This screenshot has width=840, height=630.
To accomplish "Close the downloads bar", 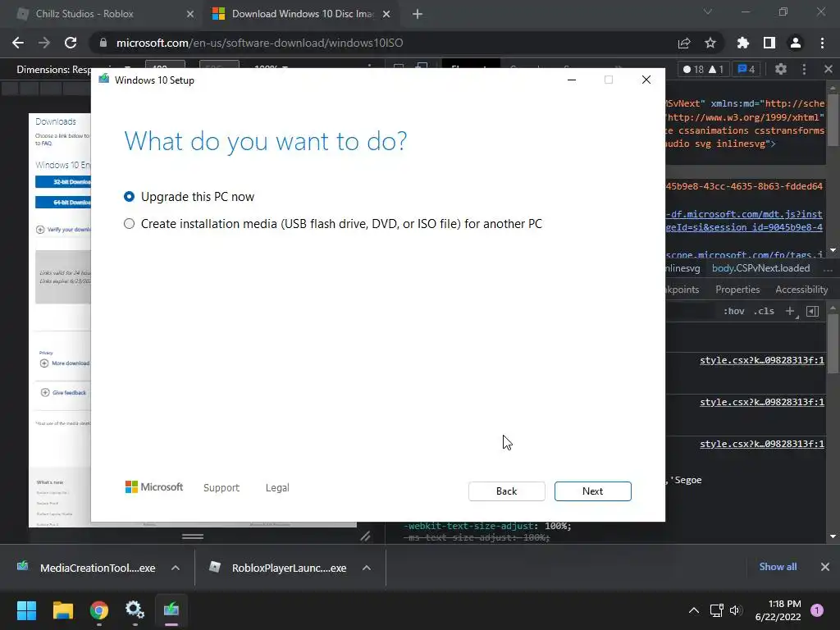I will pyautogui.click(x=825, y=566).
